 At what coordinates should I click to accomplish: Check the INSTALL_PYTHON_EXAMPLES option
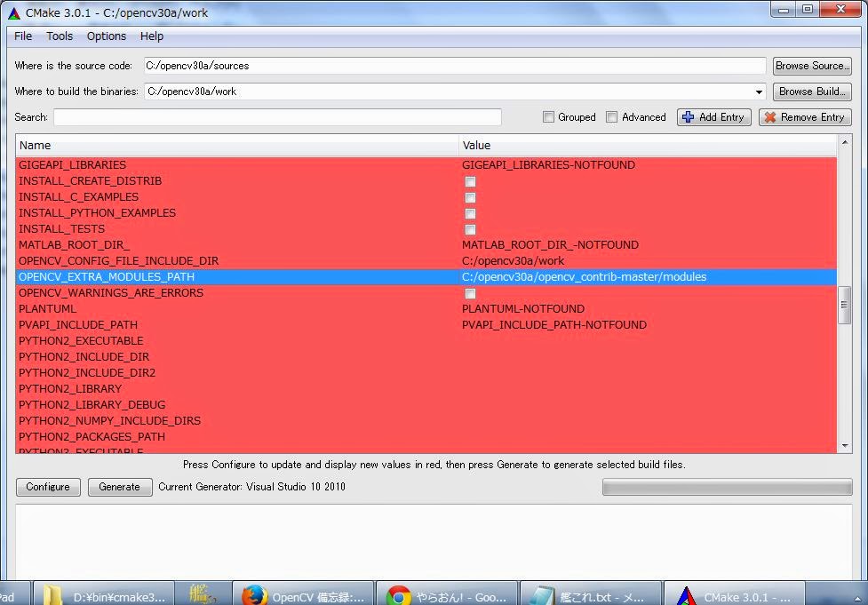470,213
